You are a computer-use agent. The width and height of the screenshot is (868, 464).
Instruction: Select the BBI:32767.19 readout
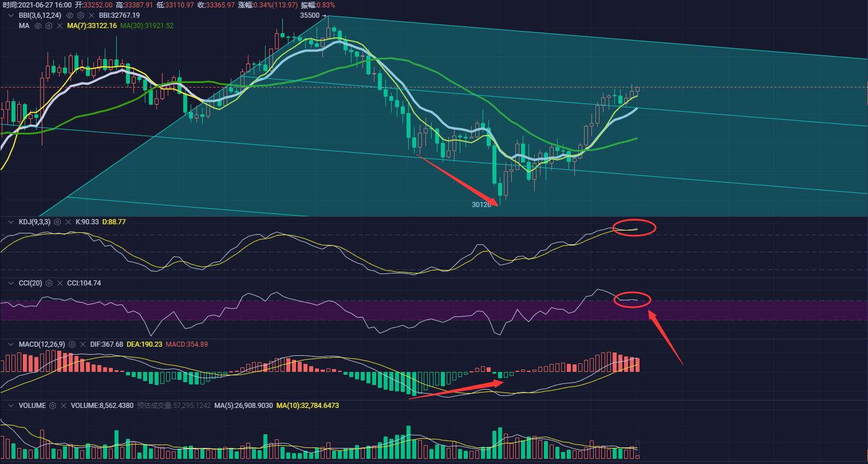tap(119, 15)
